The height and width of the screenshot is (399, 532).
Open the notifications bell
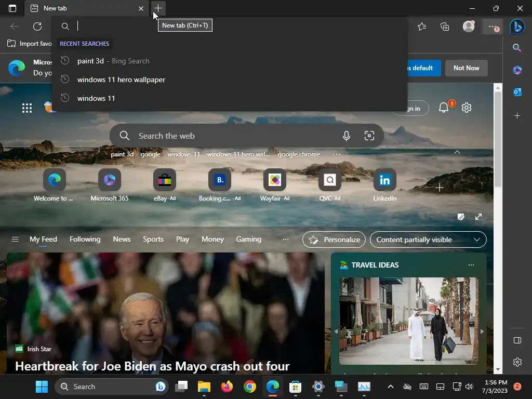(x=444, y=108)
